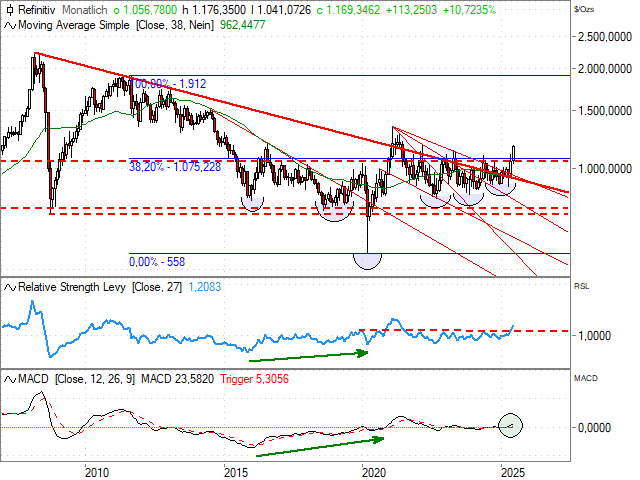Click price axis label 1.000,0000
The width and height of the screenshot is (640, 480).
(x=605, y=169)
